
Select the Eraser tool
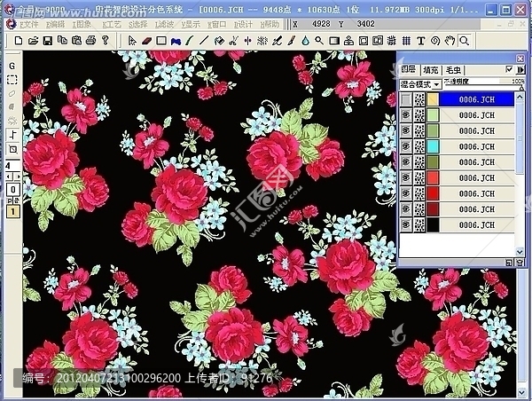(x=146, y=41)
